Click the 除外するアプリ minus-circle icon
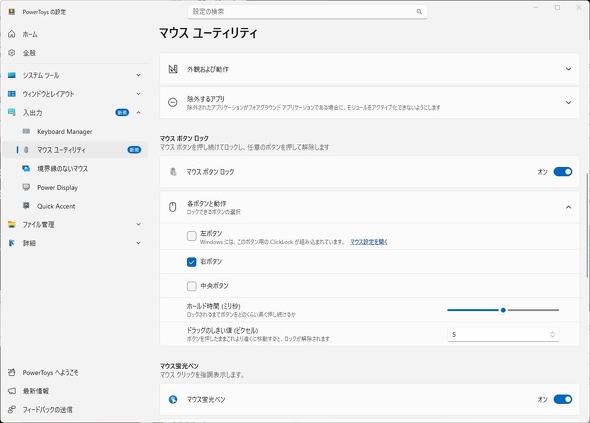The width and height of the screenshot is (590, 423). (x=173, y=102)
